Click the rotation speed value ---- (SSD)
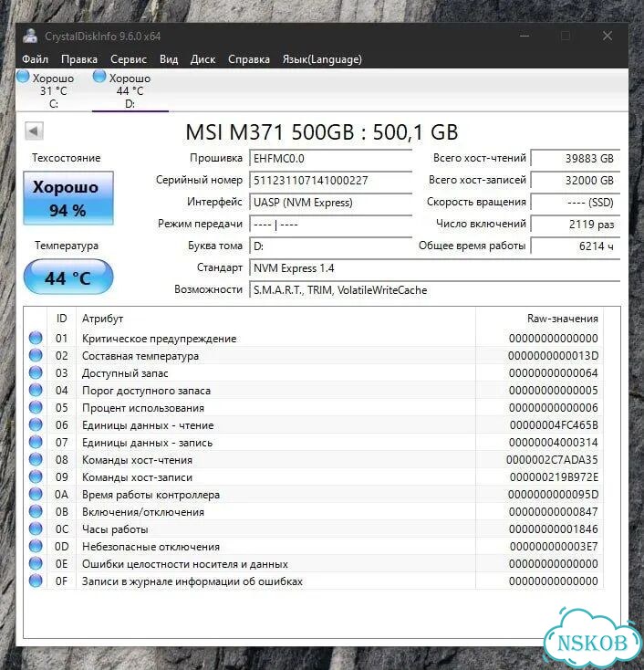The width and height of the screenshot is (644, 670). coord(576,202)
